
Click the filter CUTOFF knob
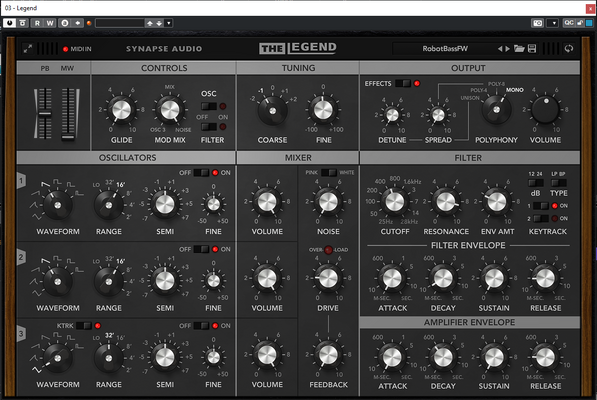click(395, 202)
